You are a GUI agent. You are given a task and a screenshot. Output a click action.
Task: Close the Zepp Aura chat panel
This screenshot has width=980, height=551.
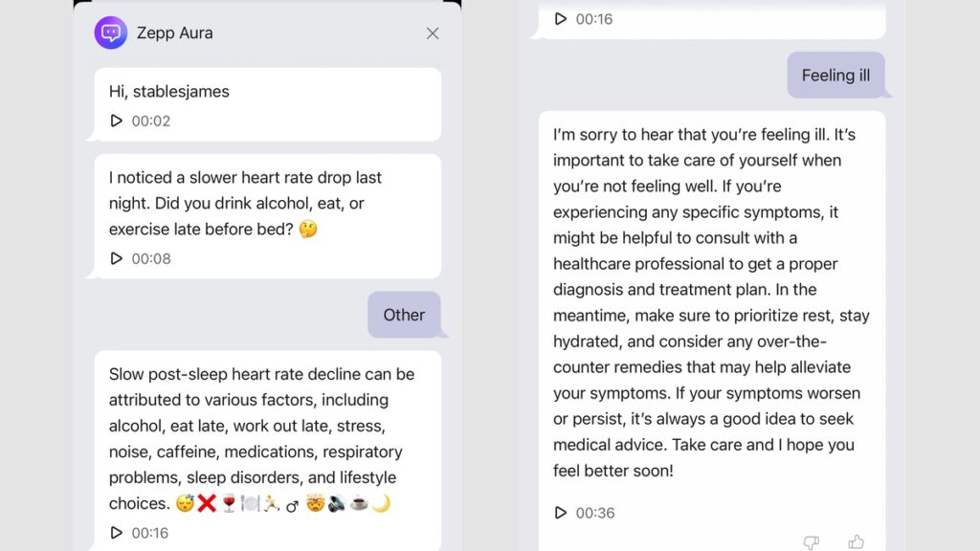click(433, 33)
